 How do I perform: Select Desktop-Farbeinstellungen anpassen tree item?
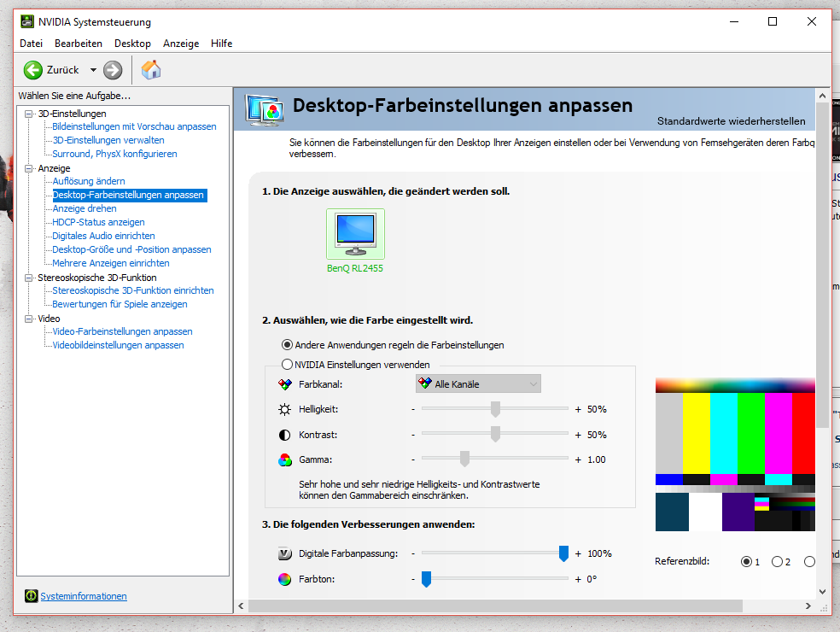[129, 195]
